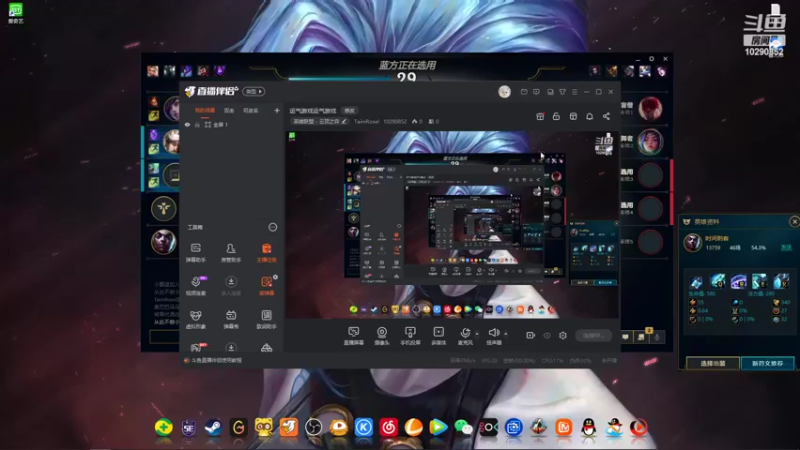Add 直播屏幕 capture source

354,336
